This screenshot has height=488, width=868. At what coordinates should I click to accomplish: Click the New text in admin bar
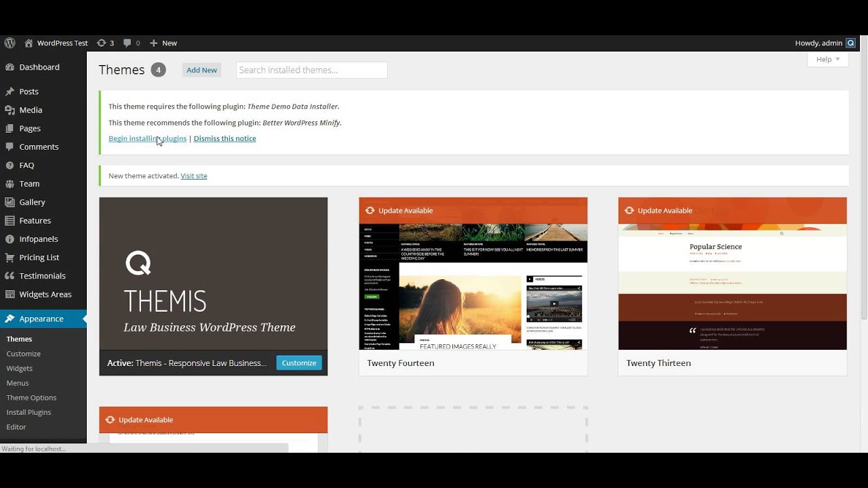(x=170, y=43)
